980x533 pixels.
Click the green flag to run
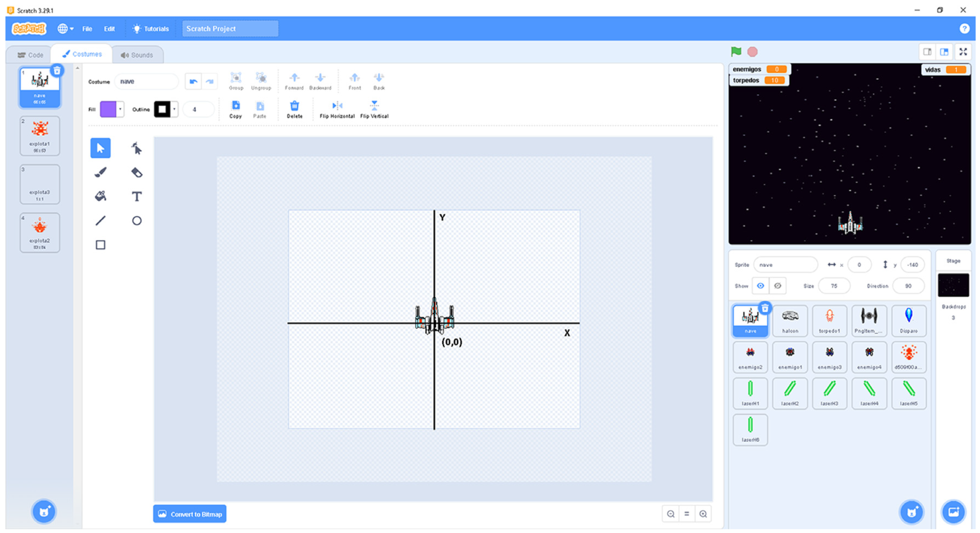pyautogui.click(x=736, y=52)
